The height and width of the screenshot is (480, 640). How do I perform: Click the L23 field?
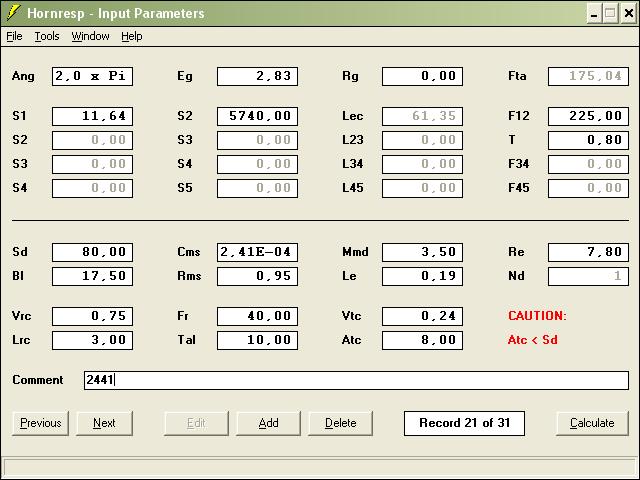422,140
